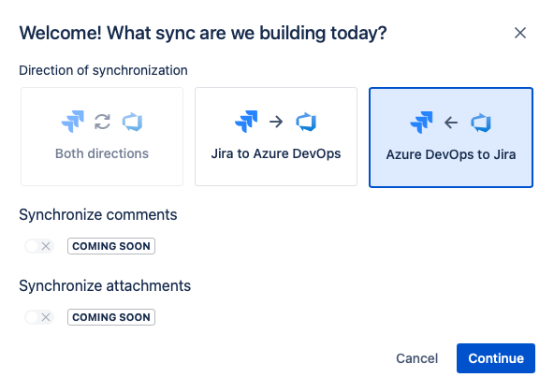Toggle the Synchronize attachments switch
Image resolution: width=554 pixels, height=392 pixels.
pyautogui.click(x=39, y=317)
